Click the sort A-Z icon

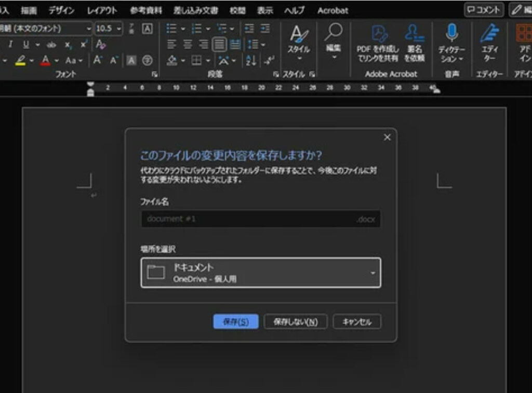(251, 60)
